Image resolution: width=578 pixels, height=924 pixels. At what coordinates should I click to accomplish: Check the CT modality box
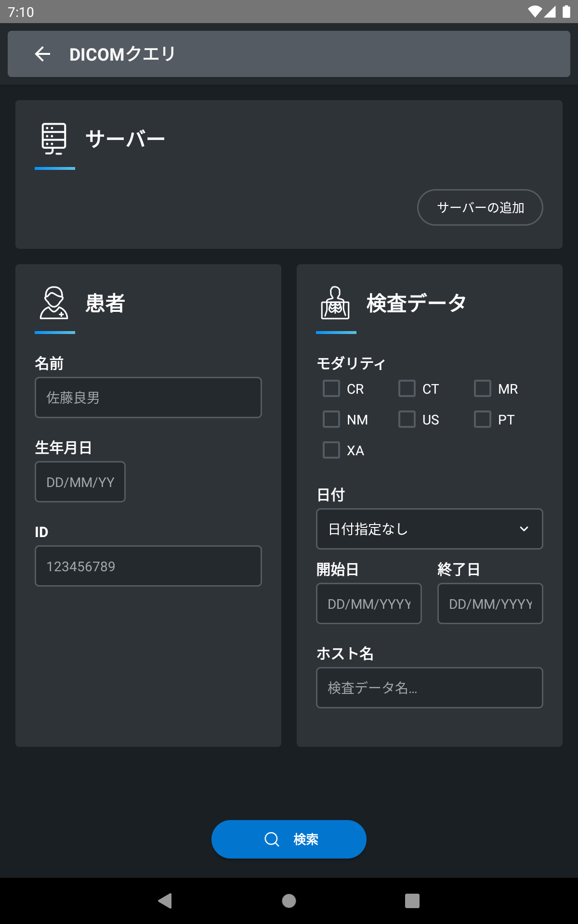pos(407,388)
